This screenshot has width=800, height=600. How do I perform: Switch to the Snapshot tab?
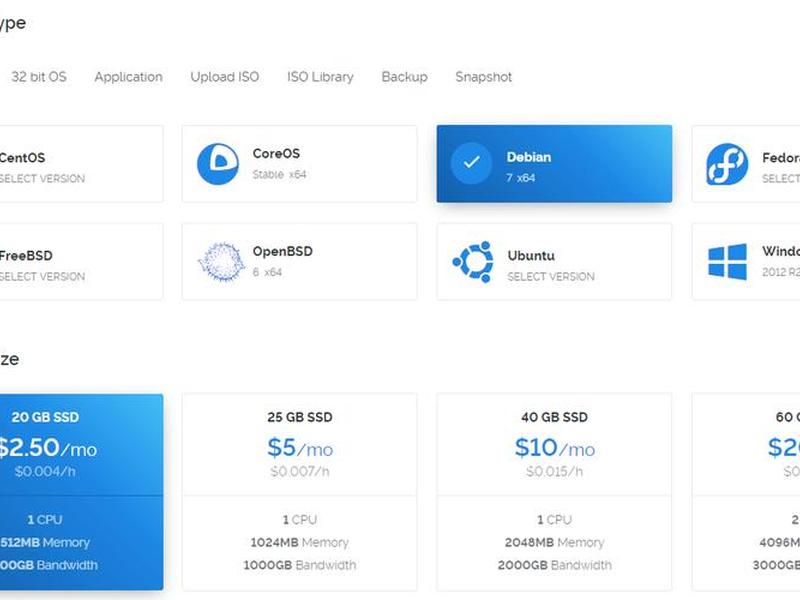click(x=484, y=77)
